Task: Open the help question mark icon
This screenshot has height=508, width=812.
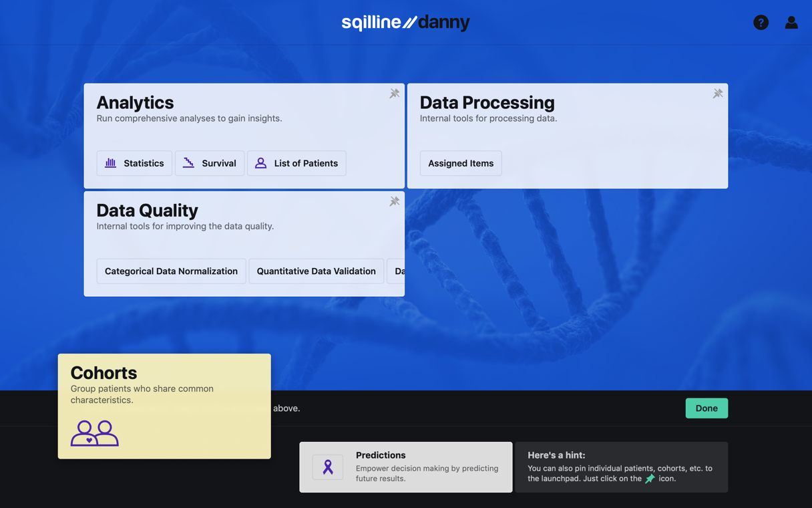Action: pyautogui.click(x=761, y=23)
